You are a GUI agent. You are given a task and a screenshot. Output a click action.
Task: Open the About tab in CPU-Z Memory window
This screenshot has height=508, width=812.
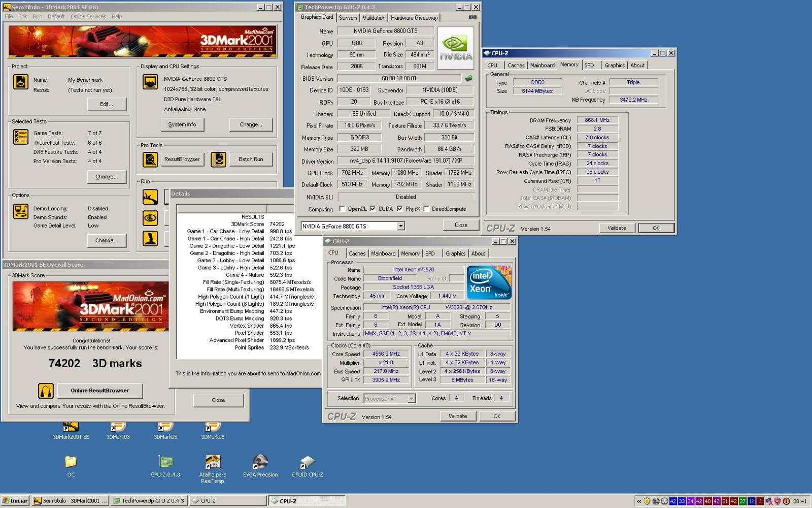coord(637,66)
